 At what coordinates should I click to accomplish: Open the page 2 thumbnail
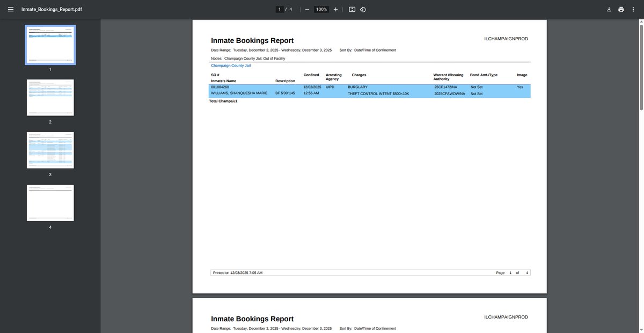(x=50, y=97)
